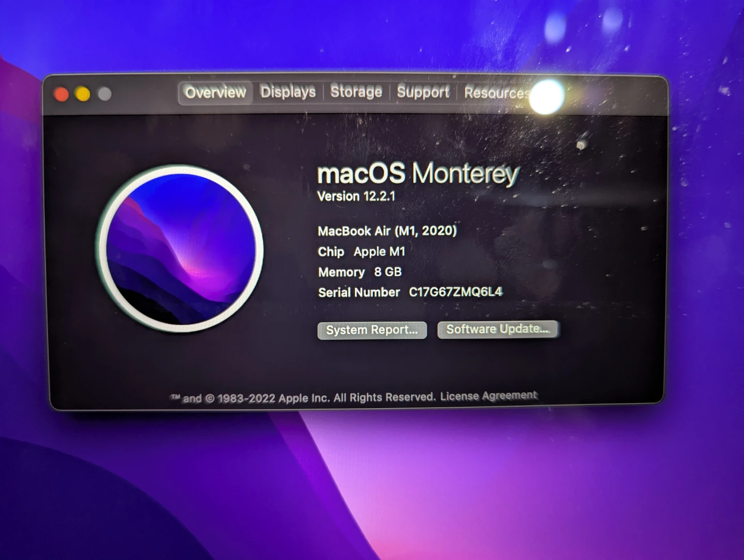The height and width of the screenshot is (560, 744).
Task: Click the Version 12.2.1 text
Action: click(x=356, y=196)
